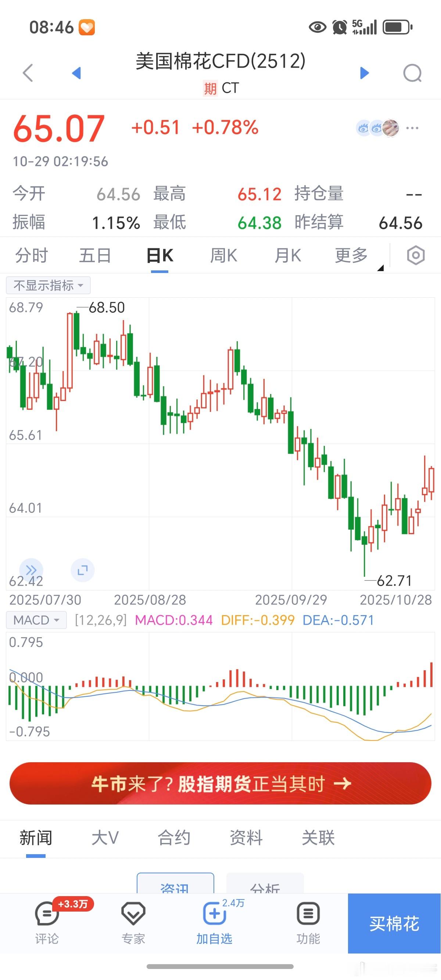Screen dimensions: 441x980
Task: Tap the MACD:0.344 readout
Action: 174,620
